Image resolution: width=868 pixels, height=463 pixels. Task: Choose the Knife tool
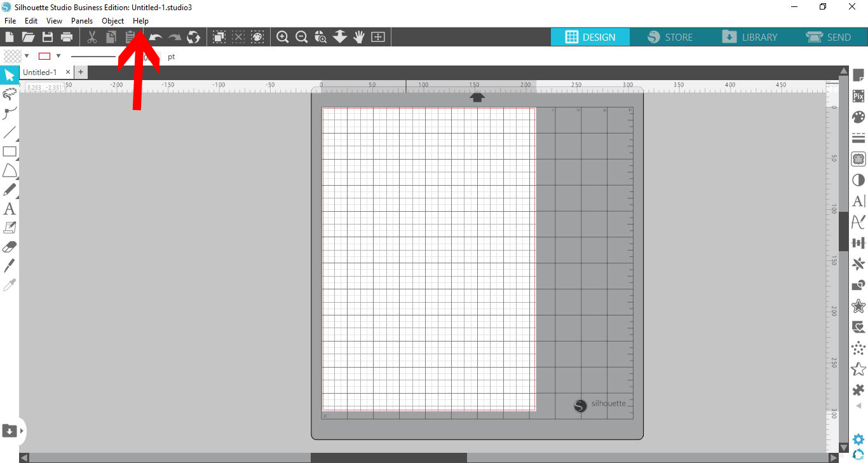10,265
